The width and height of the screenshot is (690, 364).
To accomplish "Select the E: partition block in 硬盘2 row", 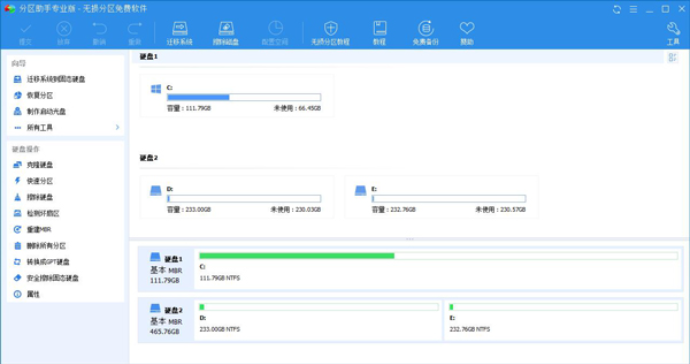I will point(562,318).
